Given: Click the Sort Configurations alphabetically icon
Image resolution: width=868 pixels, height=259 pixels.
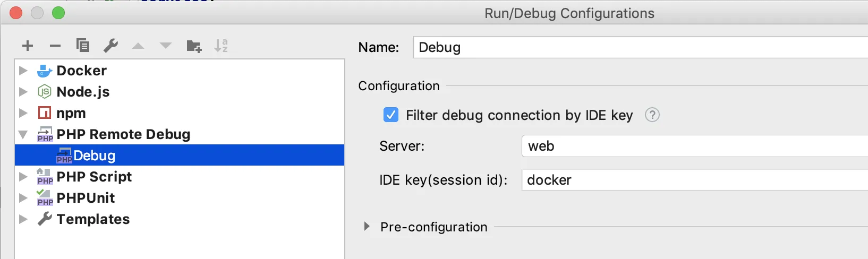Looking at the screenshot, I should click(x=221, y=46).
